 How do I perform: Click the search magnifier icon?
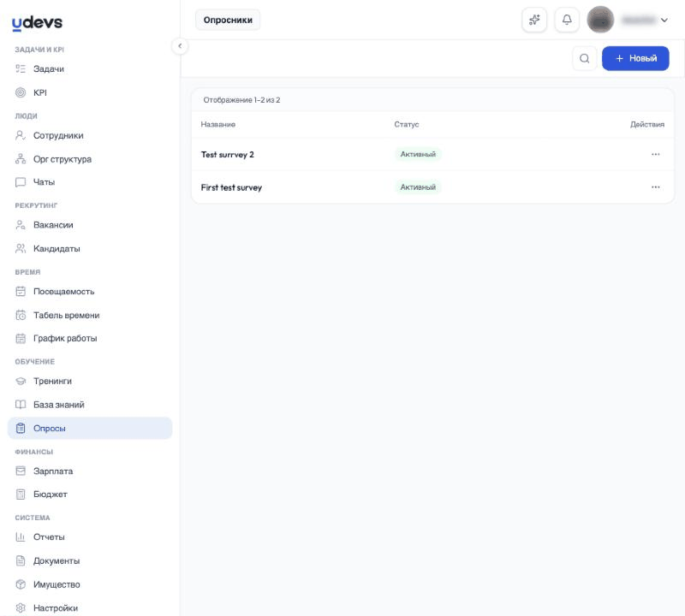pyautogui.click(x=585, y=58)
